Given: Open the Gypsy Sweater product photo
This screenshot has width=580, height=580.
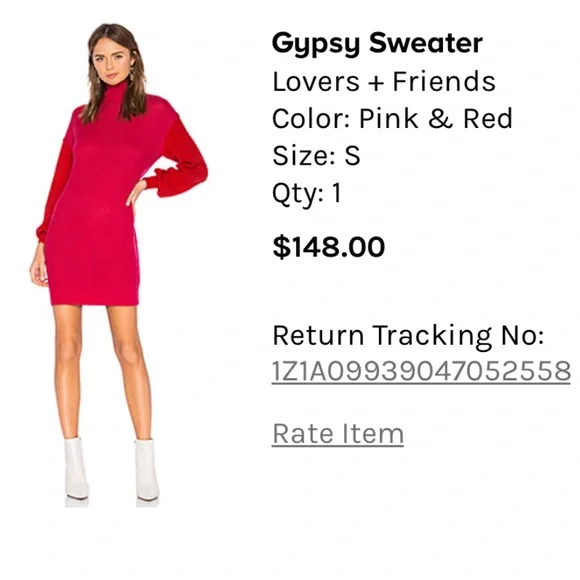Looking at the screenshot, I should pyautogui.click(x=118, y=264).
